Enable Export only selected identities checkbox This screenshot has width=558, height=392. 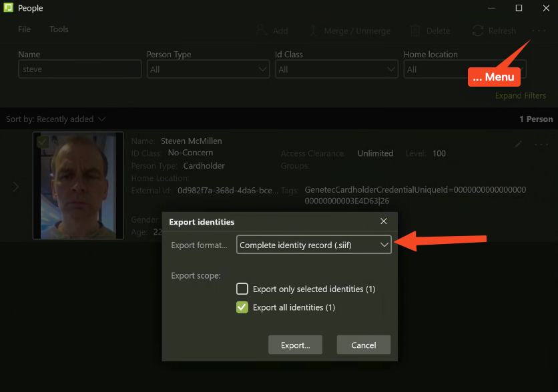point(242,289)
